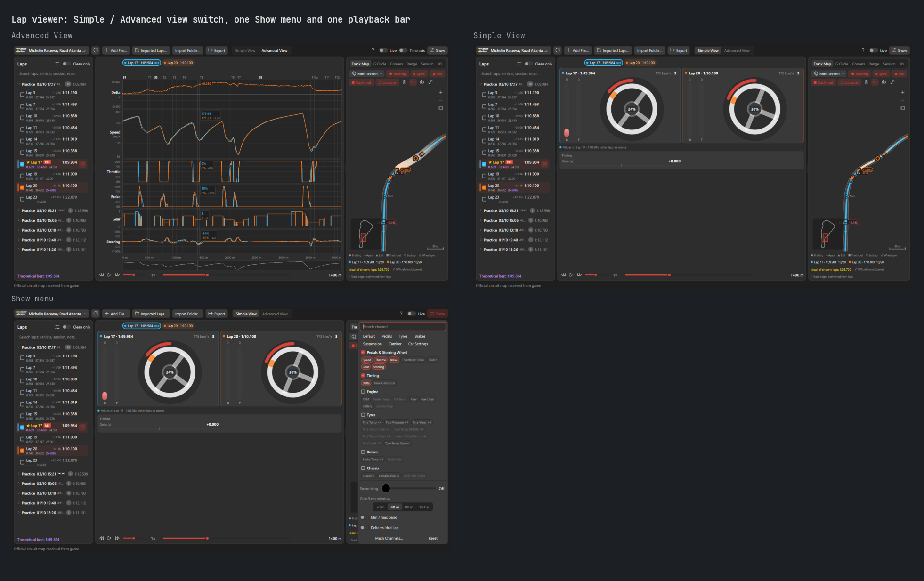This screenshot has height=581, width=924.
Task: Click Show button in Simple View toolbar
Action: coord(900,50)
